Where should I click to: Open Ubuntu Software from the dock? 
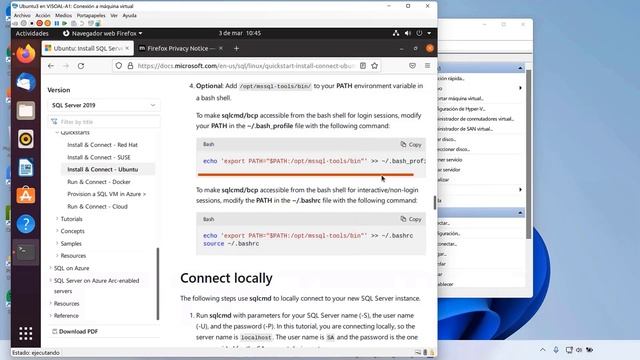26,196
